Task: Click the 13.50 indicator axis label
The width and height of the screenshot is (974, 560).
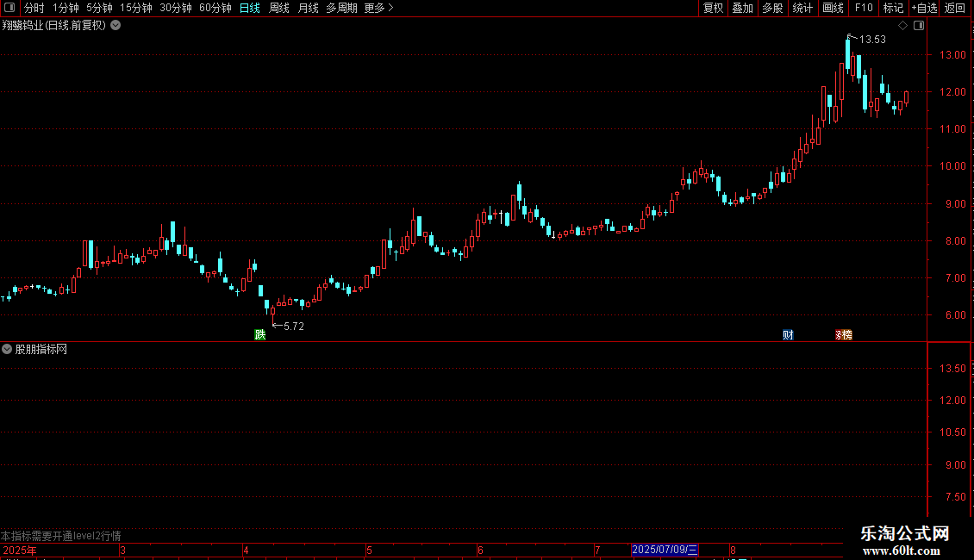Action: [952, 369]
